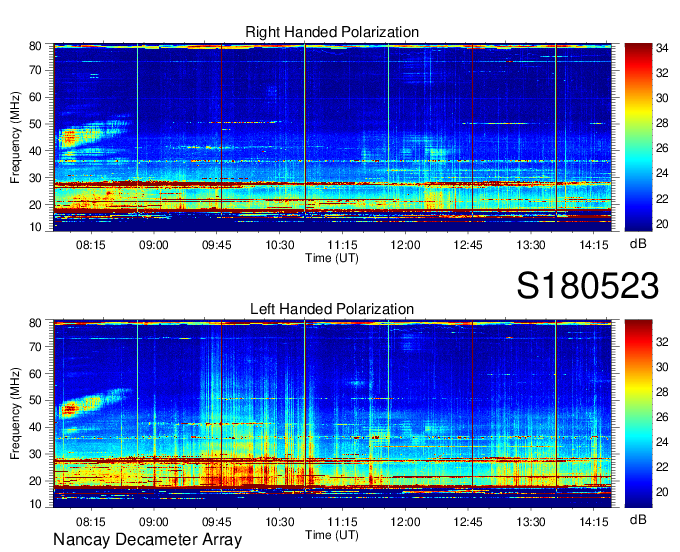Screen dimensions: 680x552
Task: Click the 14:15 time tick of Left Handed plot
Action: [594, 522]
